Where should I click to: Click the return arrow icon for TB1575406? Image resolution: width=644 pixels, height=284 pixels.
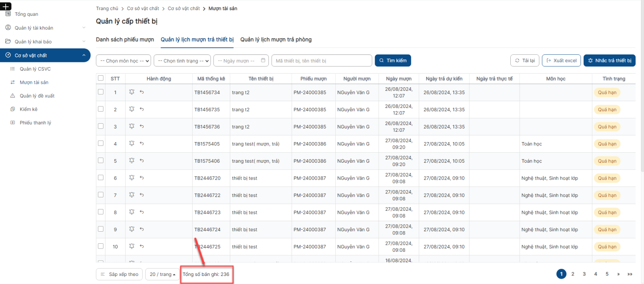(142, 160)
